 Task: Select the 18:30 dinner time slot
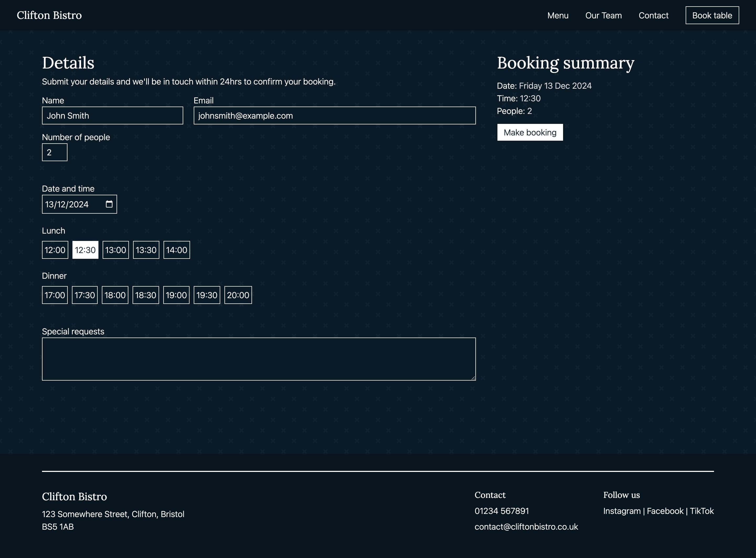[146, 294]
